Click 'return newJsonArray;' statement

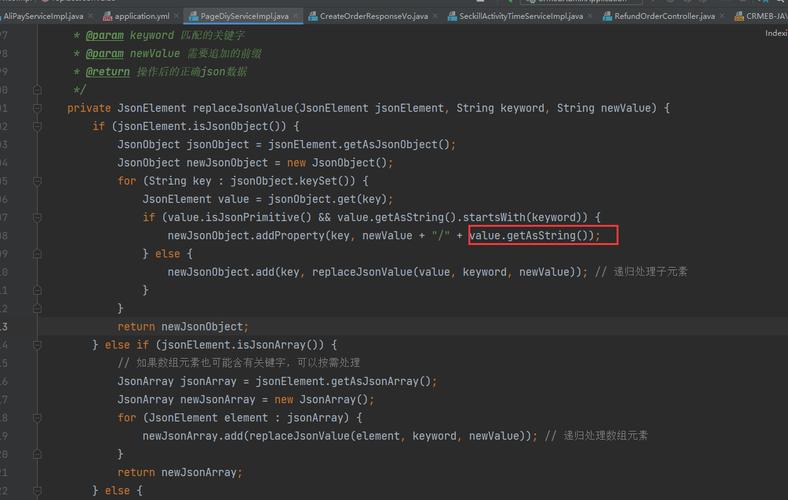[180, 472]
